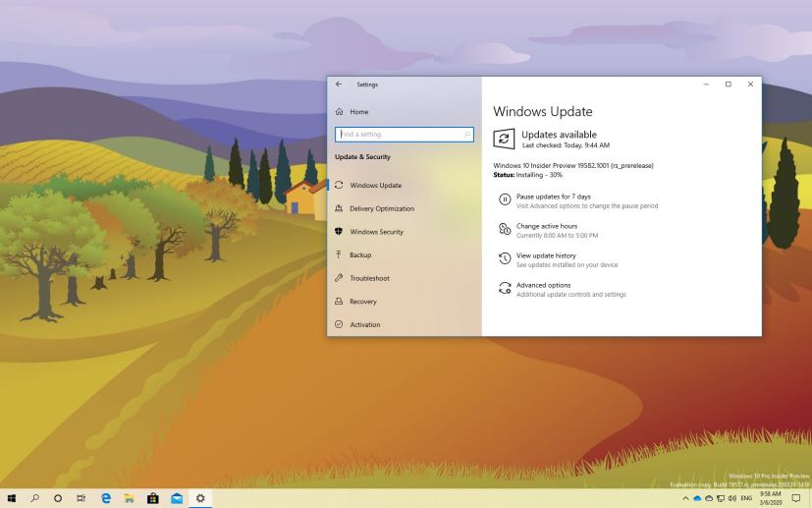Image resolution: width=812 pixels, height=508 pixels.
Task: Click the gray OneDrive tray icon
Action: [709, 499]
